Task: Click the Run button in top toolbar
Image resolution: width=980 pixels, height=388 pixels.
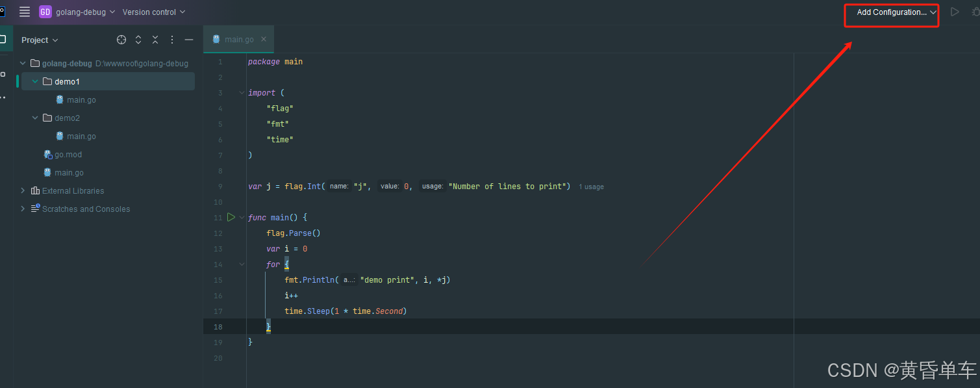Action: click(955, 12)
